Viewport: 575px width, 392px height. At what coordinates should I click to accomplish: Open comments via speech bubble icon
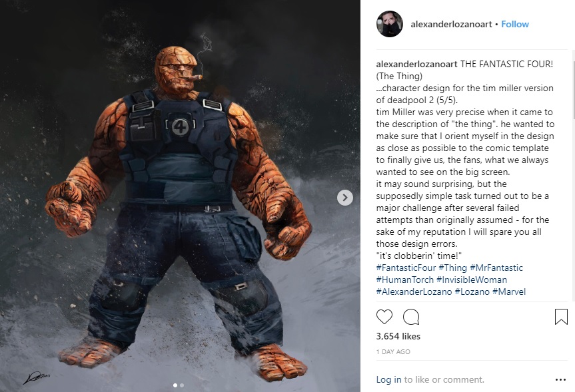[411, 317]
